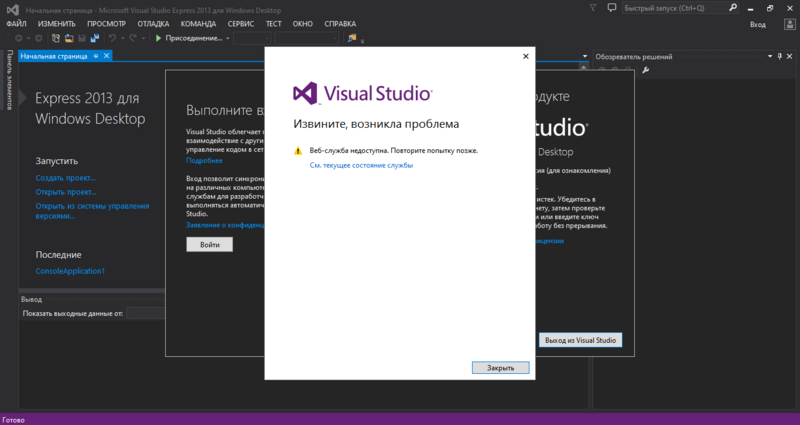Open recent project ConsoleApplication1
This screenshot has height=425, width=800.
pos(70,271)
